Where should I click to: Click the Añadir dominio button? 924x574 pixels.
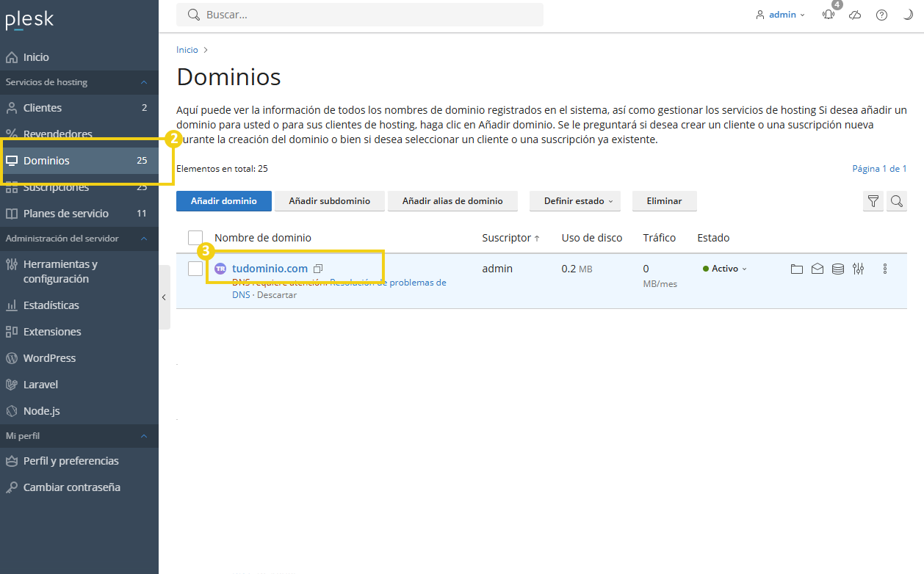click(x=224, y=201)
